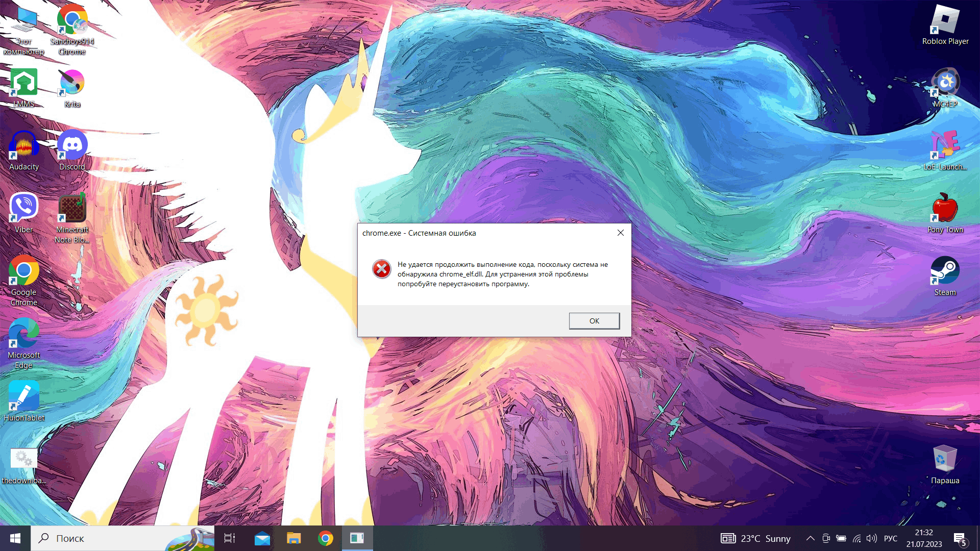Expand the hidden system tray icons
The width and height of the screenshot is (980, 551).
tap(810, 538)
